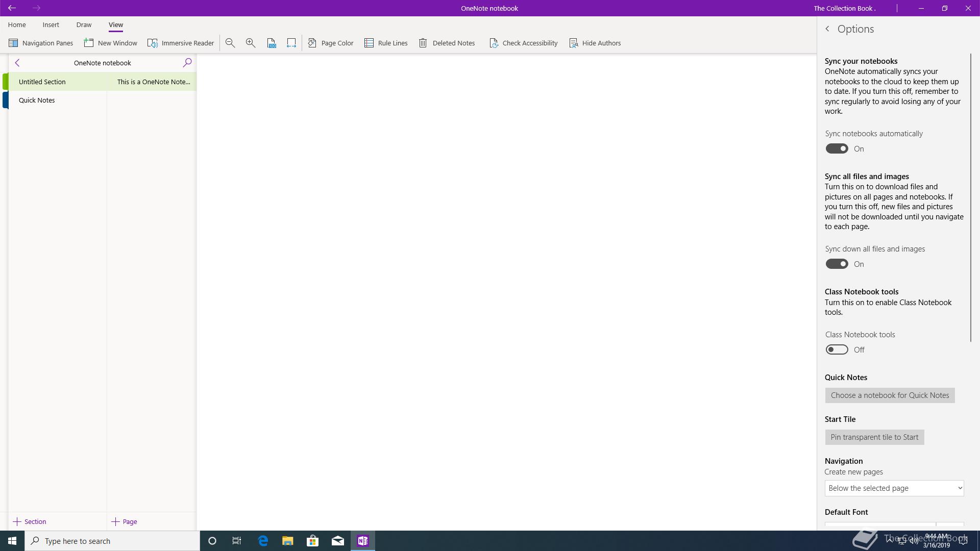The width and height of the screenshot is (980, 551).
Task: Disable Sync down all files and images
Action: coord(837,264)
